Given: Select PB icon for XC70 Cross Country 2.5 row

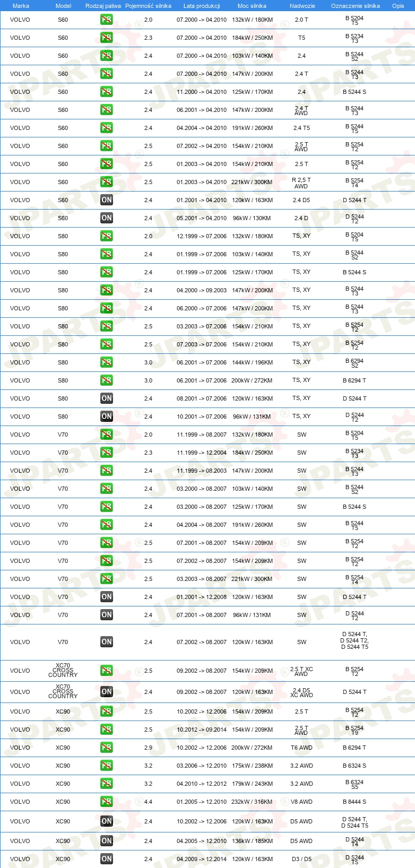Looking at the screenshot, I should 106,671.
